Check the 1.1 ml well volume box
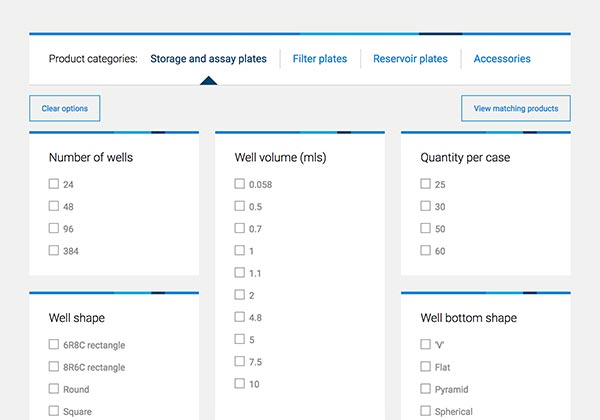The width and height of the screenshot is (600, 420). point(240,272)
